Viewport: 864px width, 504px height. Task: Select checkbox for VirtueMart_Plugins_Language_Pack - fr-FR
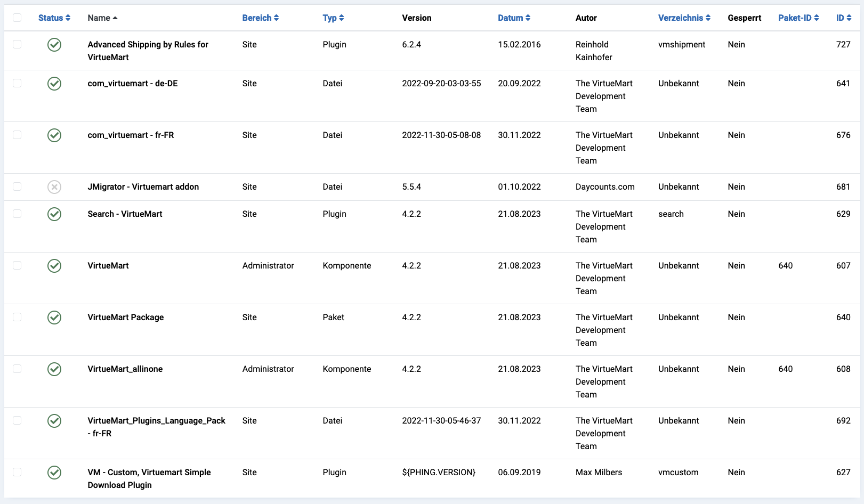coord(17,420)
